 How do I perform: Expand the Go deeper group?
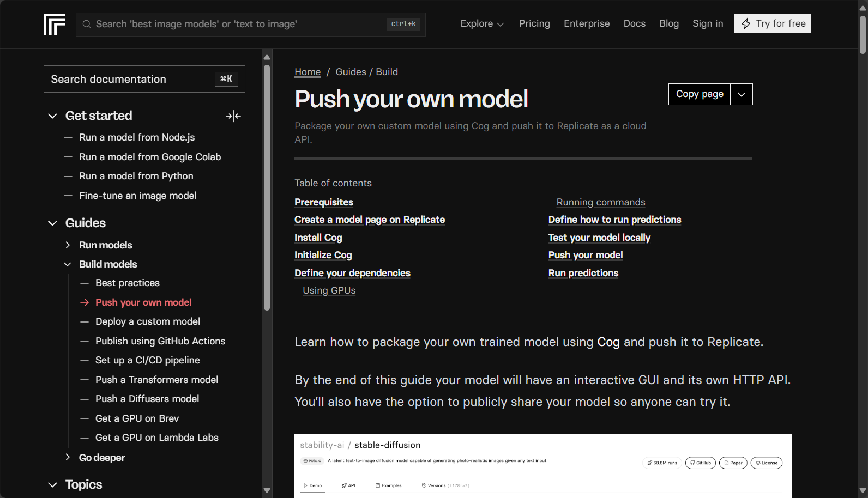(x=68, y=457)
